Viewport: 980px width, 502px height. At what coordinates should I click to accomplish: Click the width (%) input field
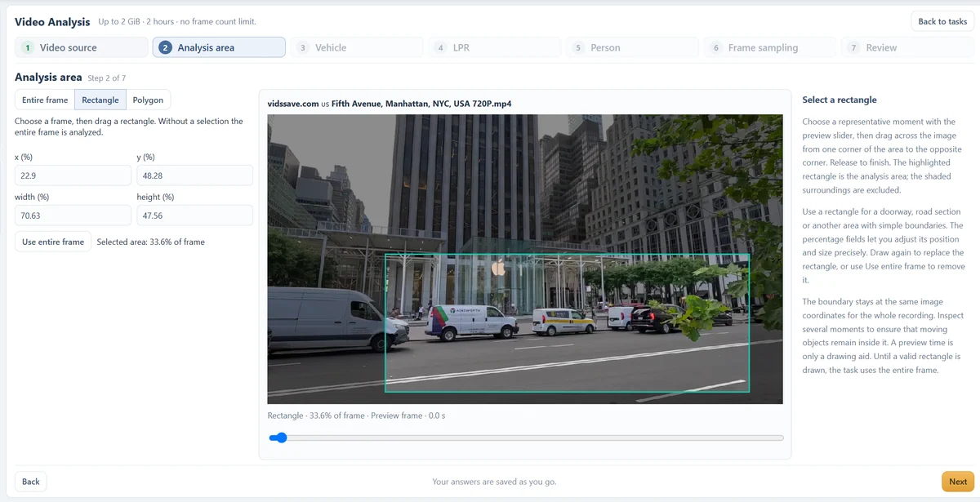click(73, 215)
